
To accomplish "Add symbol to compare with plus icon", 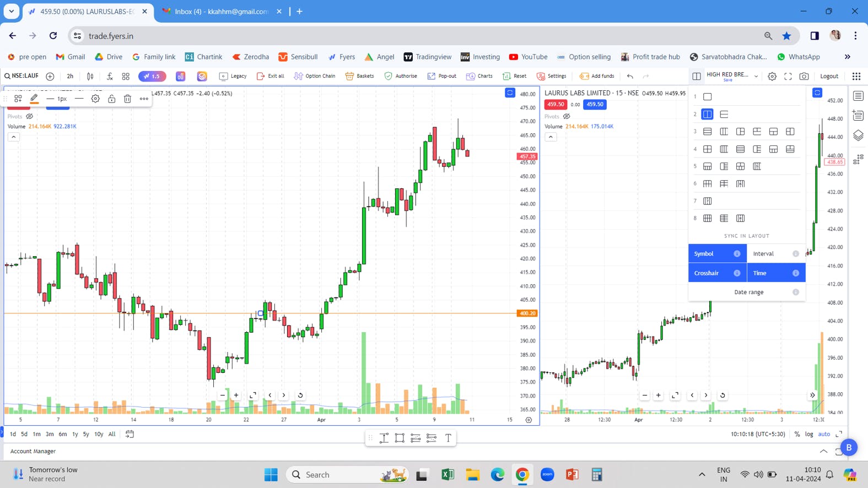I will click(x=50, y=76).
